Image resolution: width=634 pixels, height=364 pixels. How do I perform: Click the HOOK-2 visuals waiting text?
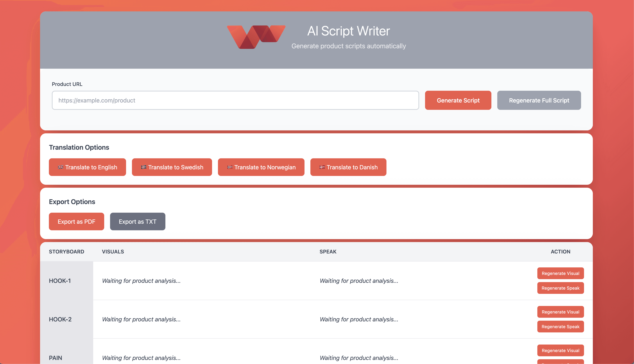point(141,319)
